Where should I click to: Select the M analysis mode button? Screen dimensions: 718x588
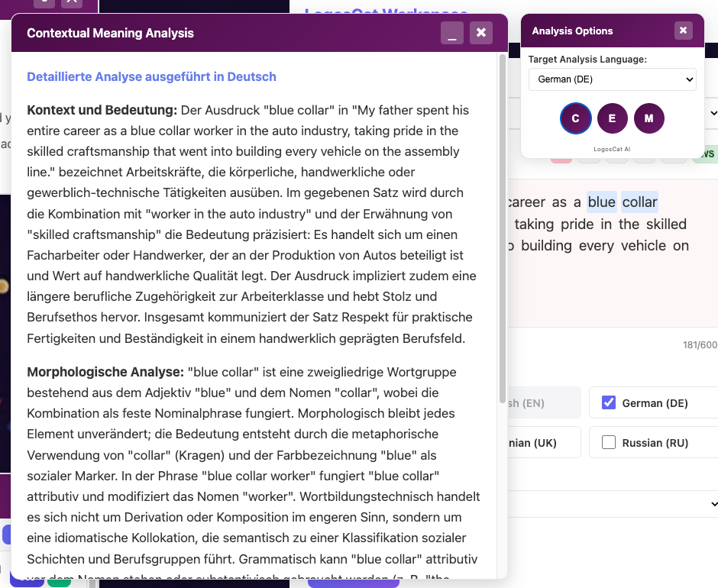648,118
